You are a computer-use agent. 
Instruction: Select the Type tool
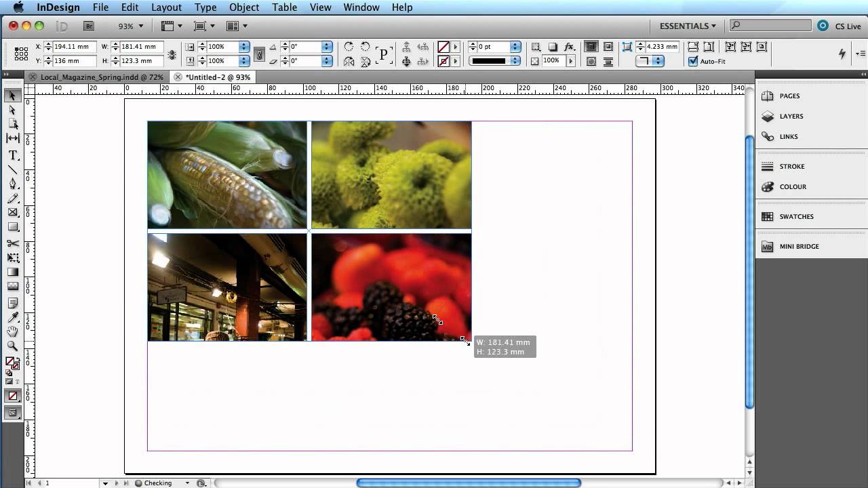click(13, 155)
